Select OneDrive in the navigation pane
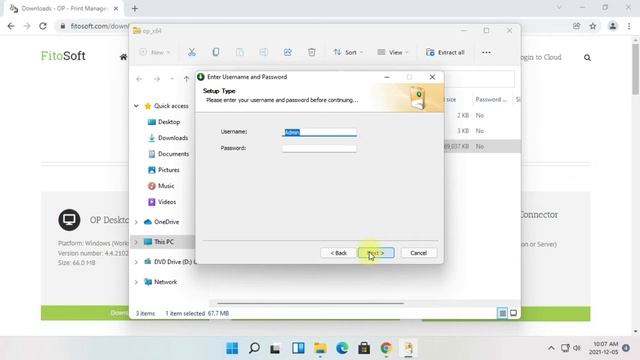Image resolution: width=640 pixels, height=360 pixels. [166, 222]
